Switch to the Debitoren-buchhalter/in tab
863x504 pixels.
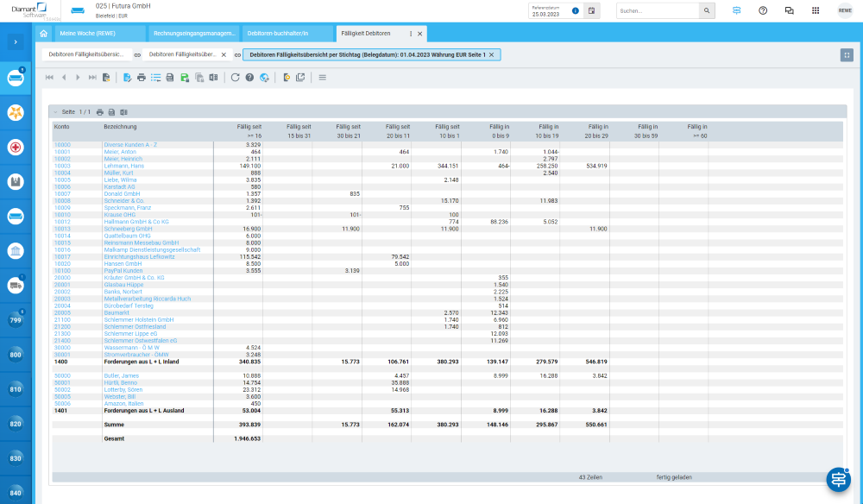[x=288, y=34]
